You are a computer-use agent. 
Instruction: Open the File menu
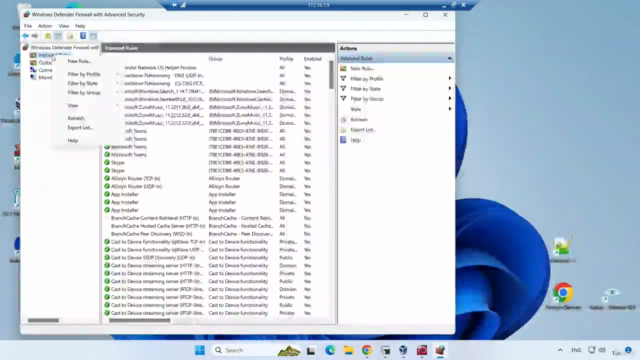pos(28,26)
